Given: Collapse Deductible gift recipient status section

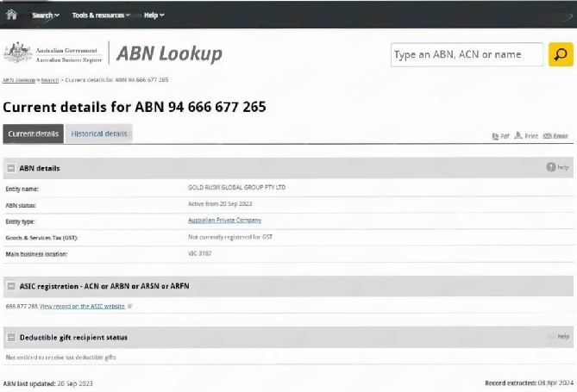Looking at the screenshot, I should pyautogui.click(x=11, y=337).
